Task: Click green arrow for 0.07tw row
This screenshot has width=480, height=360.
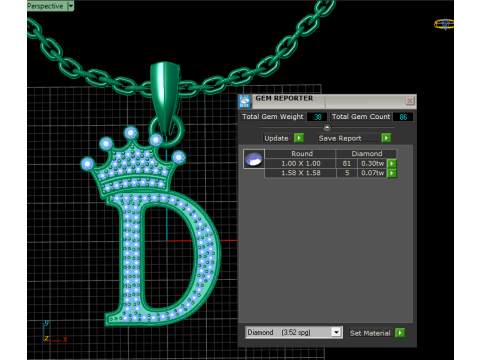Action: click(x=392, y=173)
